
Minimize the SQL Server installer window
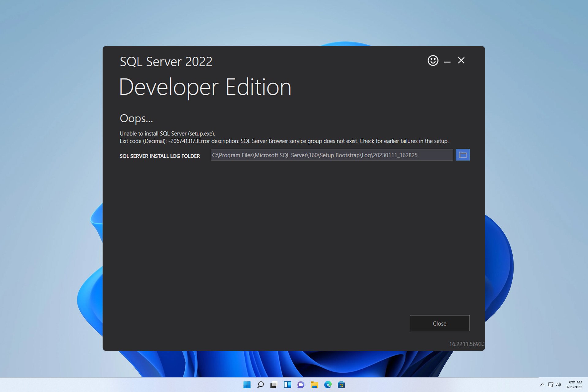[x=447, y=61]
